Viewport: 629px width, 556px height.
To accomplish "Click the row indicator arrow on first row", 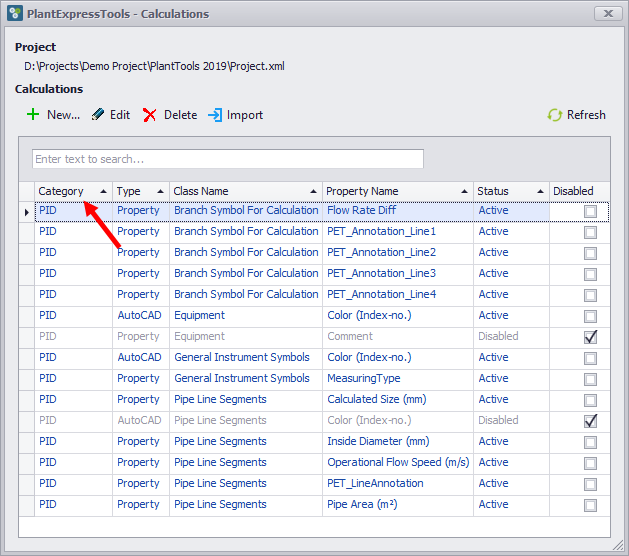I will pos(27,212).
